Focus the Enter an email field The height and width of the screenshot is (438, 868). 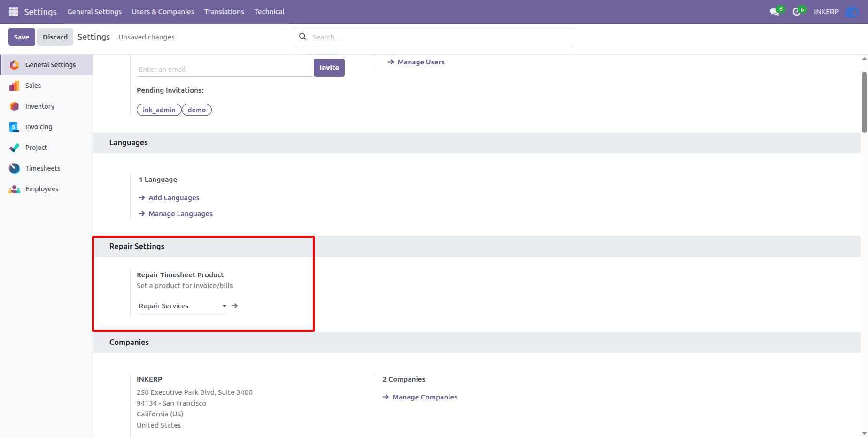(225, 70)
